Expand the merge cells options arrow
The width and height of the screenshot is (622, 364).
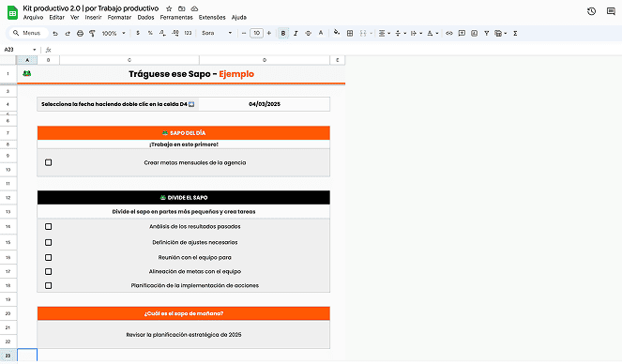coord(372,34)
